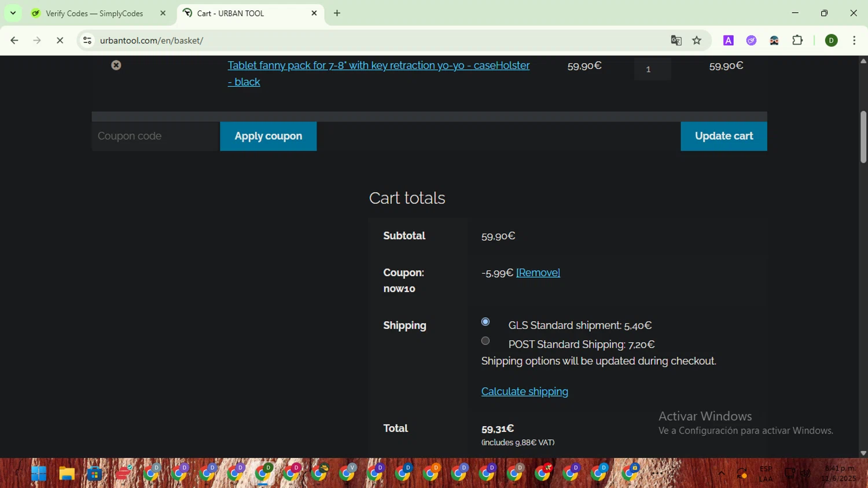Screen dimensions: 868x488
Task: Select POST Standard Shipping option
Action: 486,341
